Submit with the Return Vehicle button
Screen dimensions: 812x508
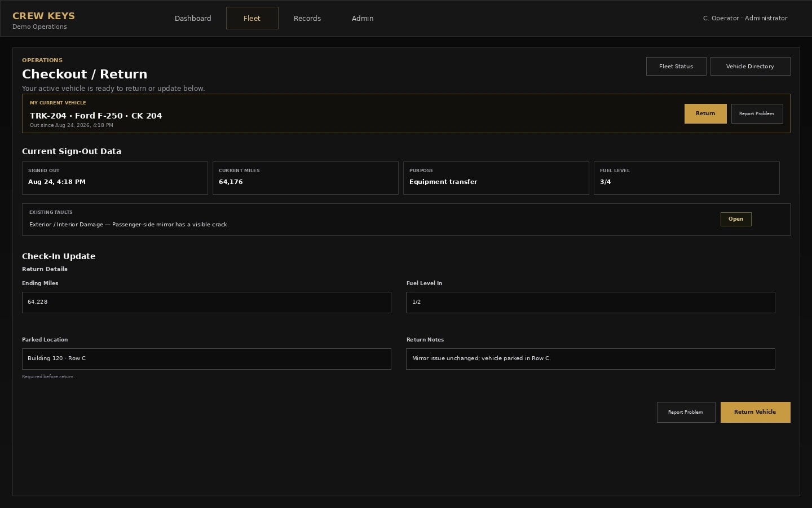755,412
